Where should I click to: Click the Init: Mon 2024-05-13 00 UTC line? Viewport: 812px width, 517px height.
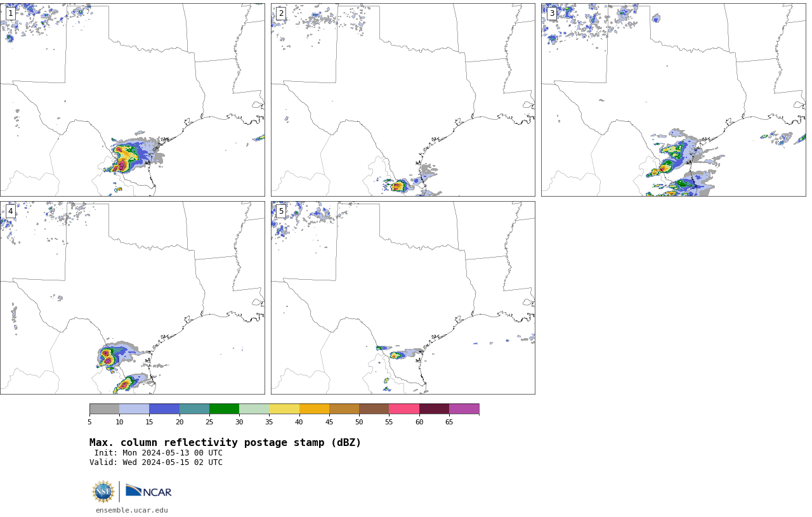click(158, 453)
